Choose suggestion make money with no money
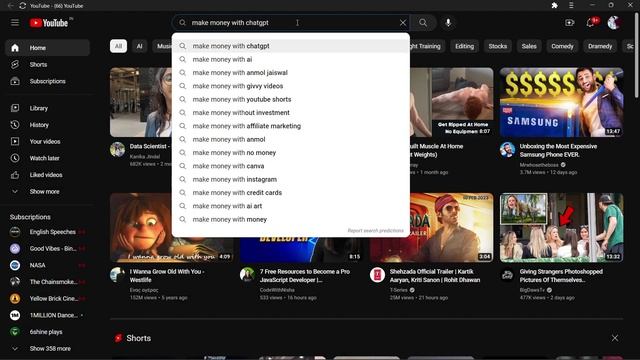This screenshot has height=360, width=640. 291,153
